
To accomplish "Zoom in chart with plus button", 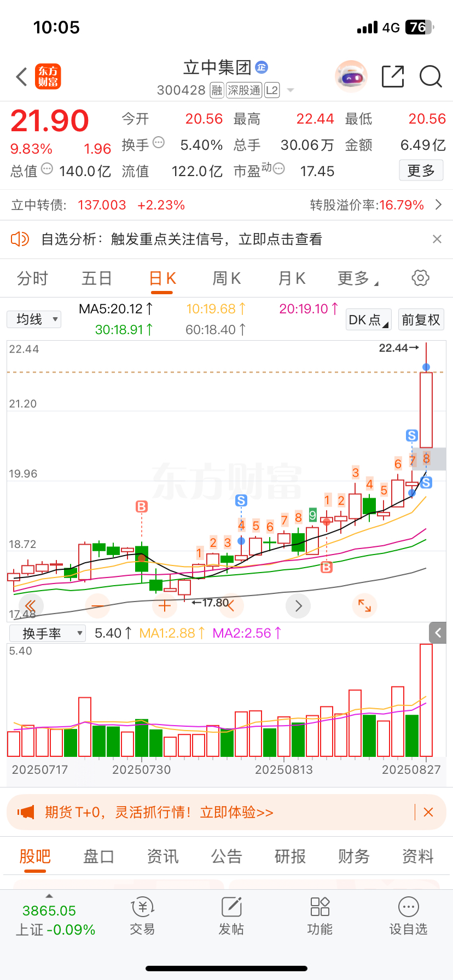I will pos(164,606).
